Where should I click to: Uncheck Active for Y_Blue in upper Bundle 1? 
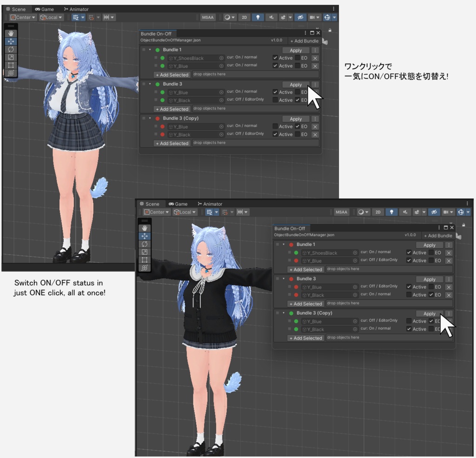click(275, 66)
